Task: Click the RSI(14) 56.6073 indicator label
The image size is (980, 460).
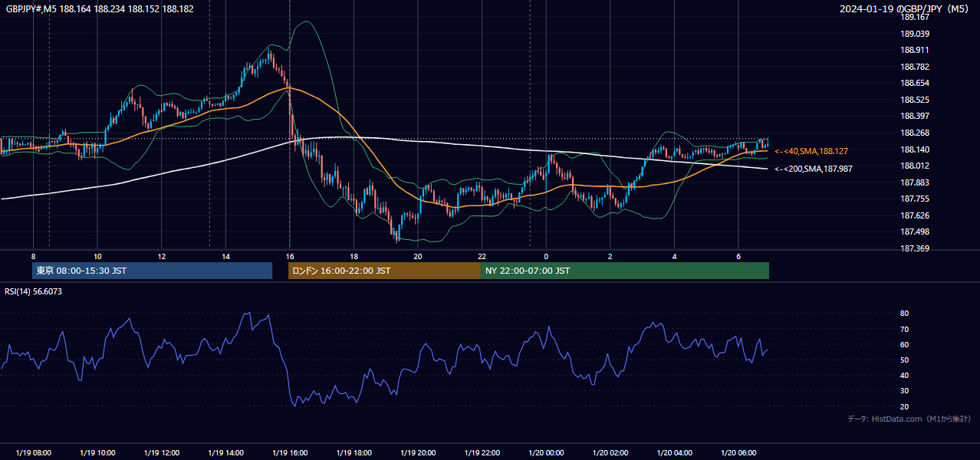Action: click(x=34, y=291)
